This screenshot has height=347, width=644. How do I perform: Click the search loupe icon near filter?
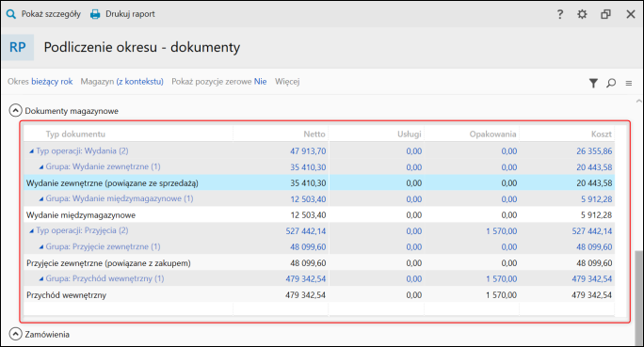tap(611, 84)
